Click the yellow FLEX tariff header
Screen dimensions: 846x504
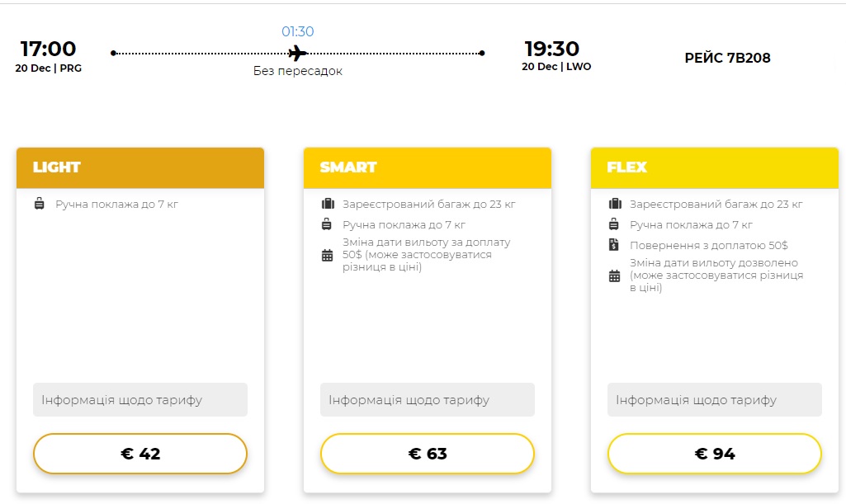point(714,167)
